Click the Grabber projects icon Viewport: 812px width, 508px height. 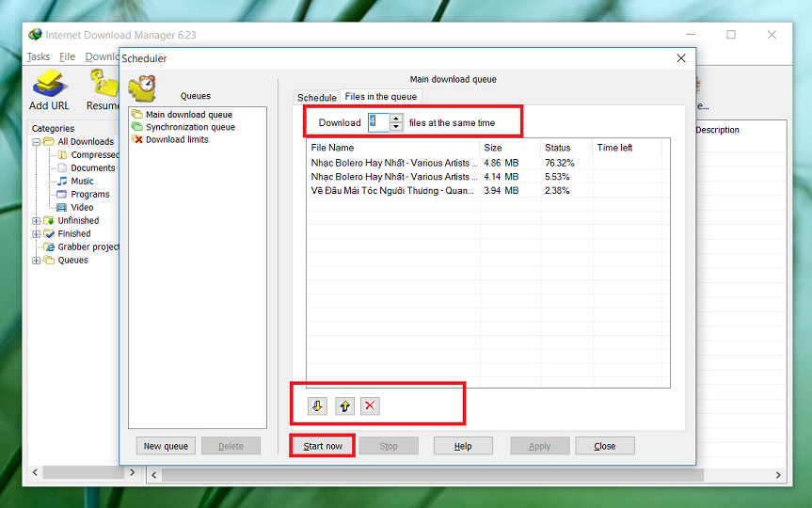pos(49,246)
